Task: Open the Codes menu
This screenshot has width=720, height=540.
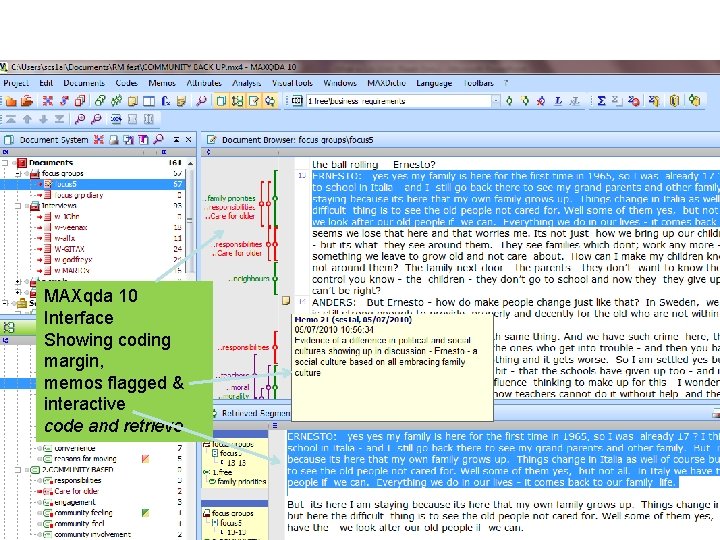Action: tap(126, 83)
